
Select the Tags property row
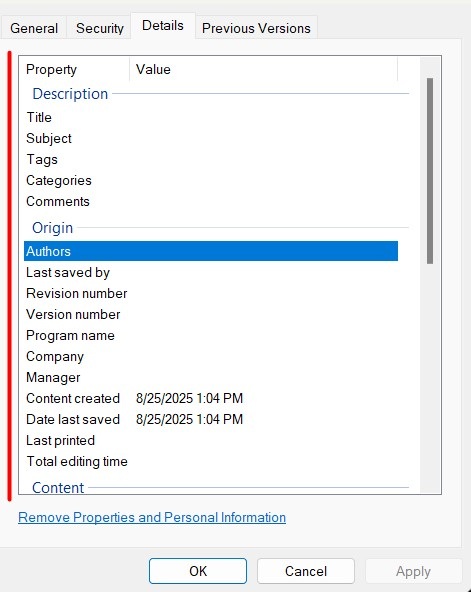tap(211, 159)
